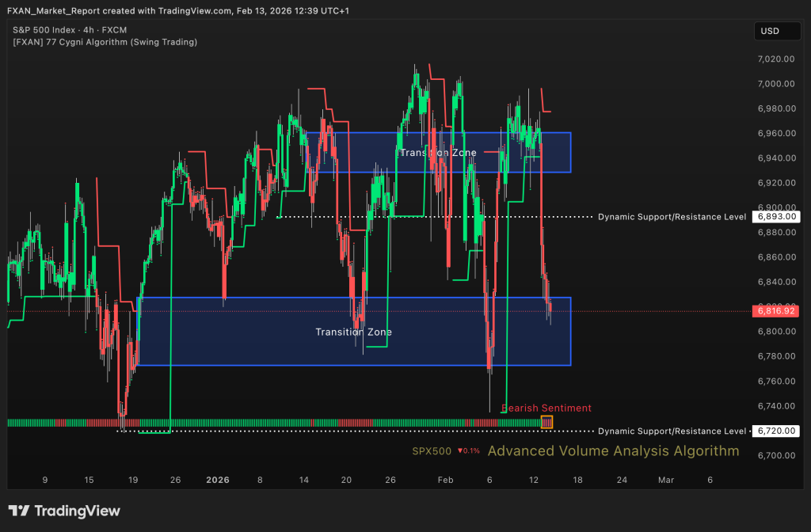Click the Advanced Volume Analysis Algorithm text
The height and width of the screenshot is (532, 811).
613,451
